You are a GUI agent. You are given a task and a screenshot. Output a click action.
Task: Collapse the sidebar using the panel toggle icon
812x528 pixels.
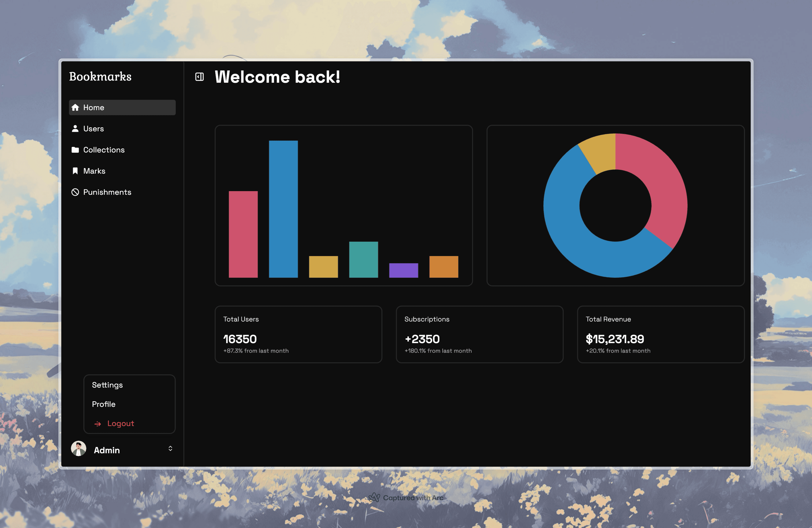pos(199,77)
